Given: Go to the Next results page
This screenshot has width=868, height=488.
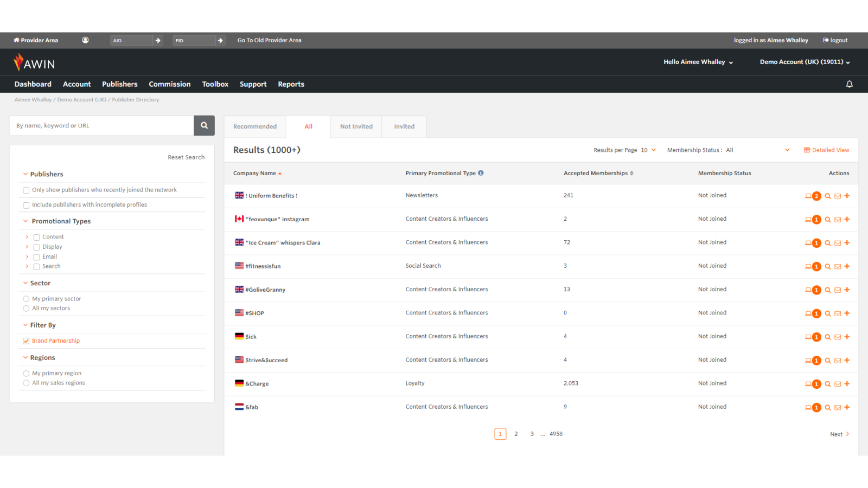Looking at the screenshot, I should (839, 434).
